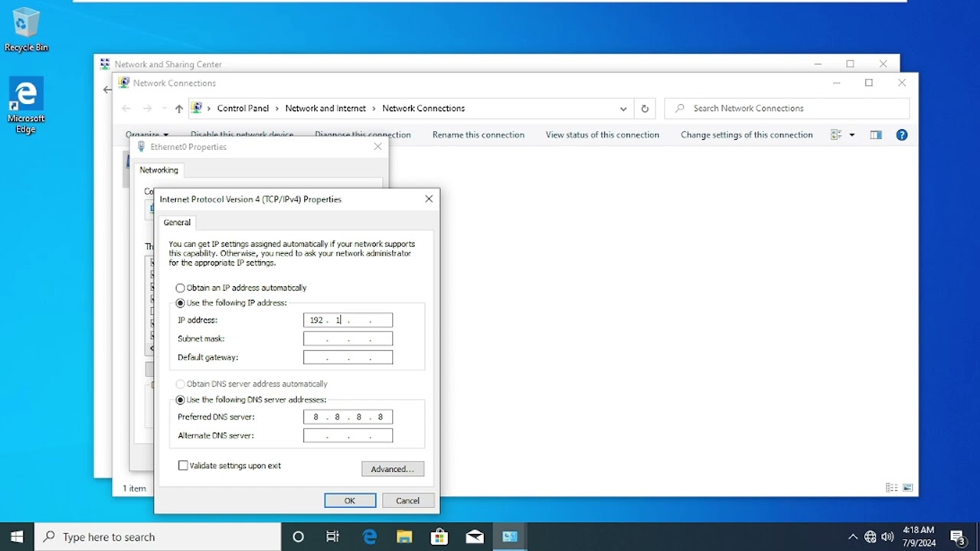This screenshot has height=551, width=980.
Task: Cancel the TCP/IPv4 Properties dialog
Action: [x=407, y=500]
